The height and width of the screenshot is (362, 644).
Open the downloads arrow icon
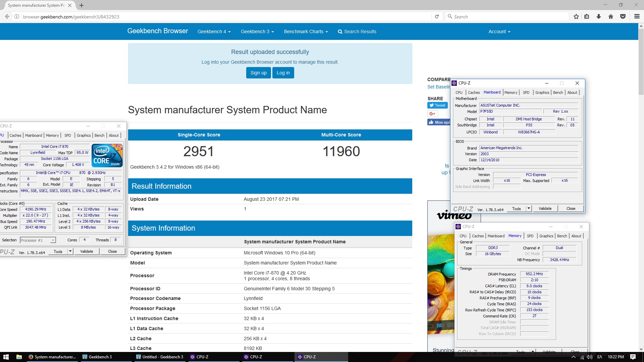click(x=599, y=16)
